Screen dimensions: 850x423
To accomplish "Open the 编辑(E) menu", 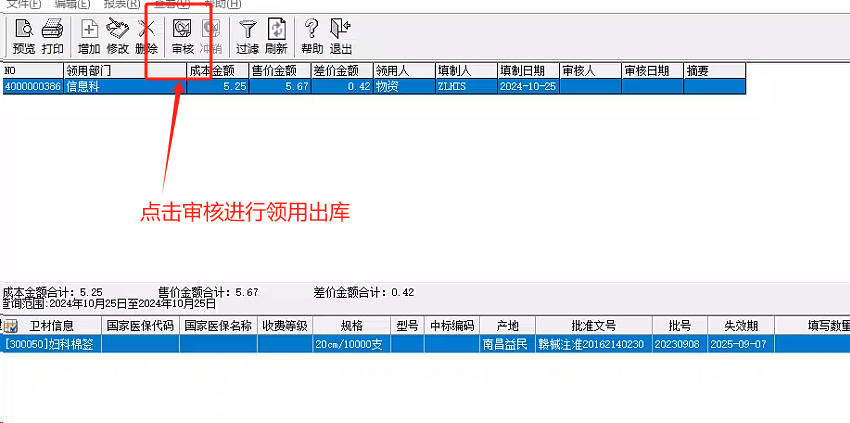I will [72, 4].
